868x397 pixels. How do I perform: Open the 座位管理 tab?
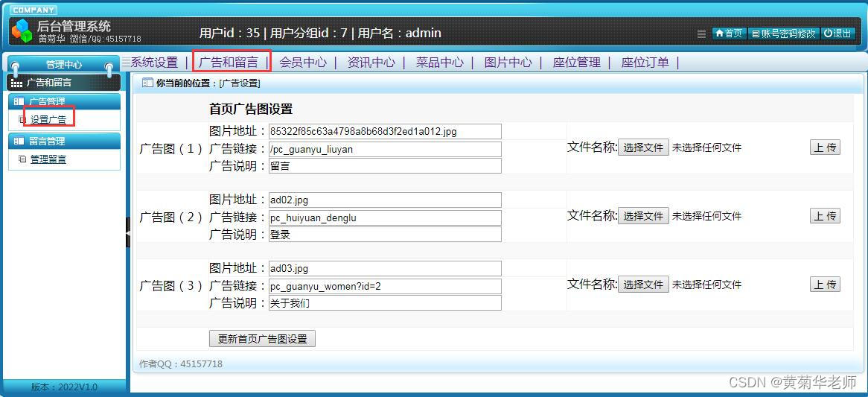[577, 63]
